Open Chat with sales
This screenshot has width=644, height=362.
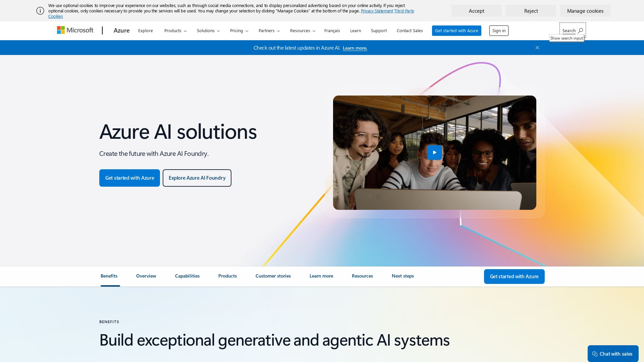[613, 354]
